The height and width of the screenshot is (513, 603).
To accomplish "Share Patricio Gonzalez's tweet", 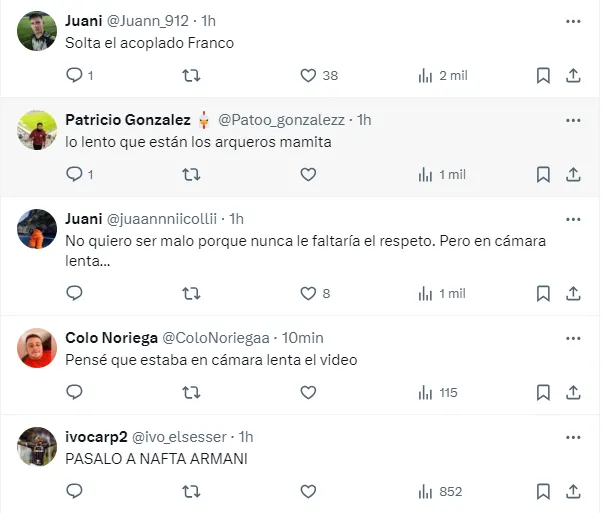I will [x=574, y=174].
